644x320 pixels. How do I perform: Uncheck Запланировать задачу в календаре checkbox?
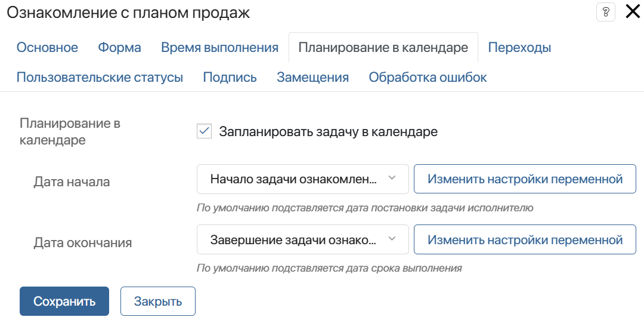(204, 131)
